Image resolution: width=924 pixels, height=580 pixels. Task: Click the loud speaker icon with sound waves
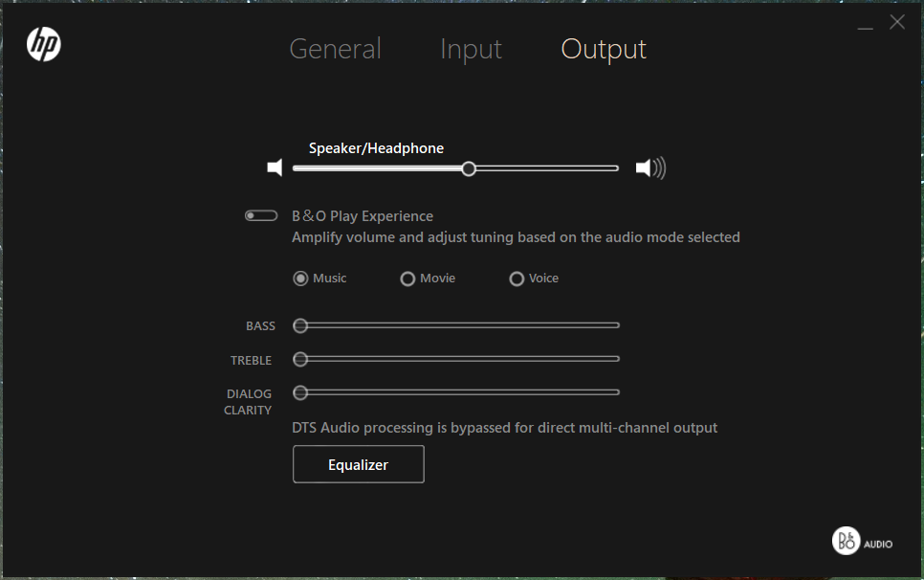click(x=650, y=168)
